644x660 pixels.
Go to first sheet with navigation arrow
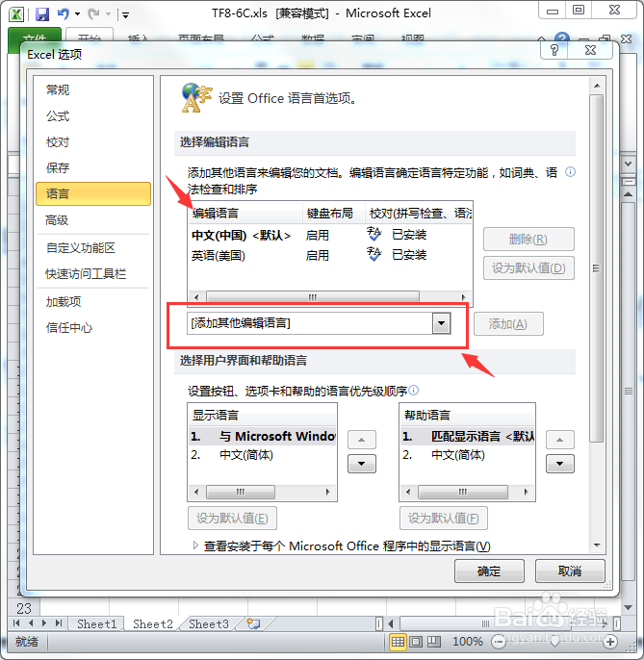click(x=16, y=623)
